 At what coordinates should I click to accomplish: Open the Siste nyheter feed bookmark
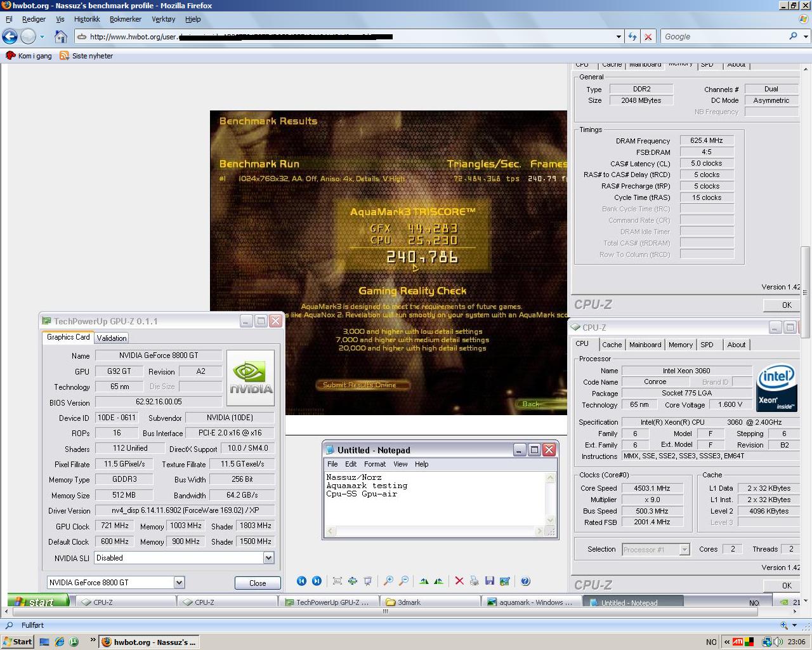(x=86, y=56)
